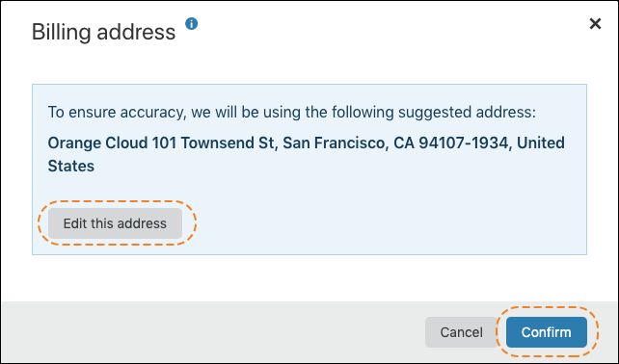This screenshot has height=364, width=619.
Task: Click the 'suggested address' phrase
Action: coord(467,113)
